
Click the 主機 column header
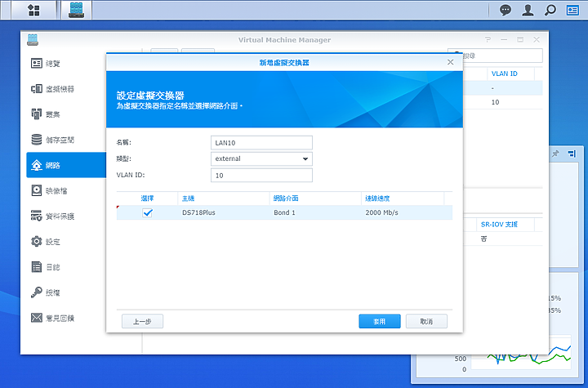coord(224,198)
